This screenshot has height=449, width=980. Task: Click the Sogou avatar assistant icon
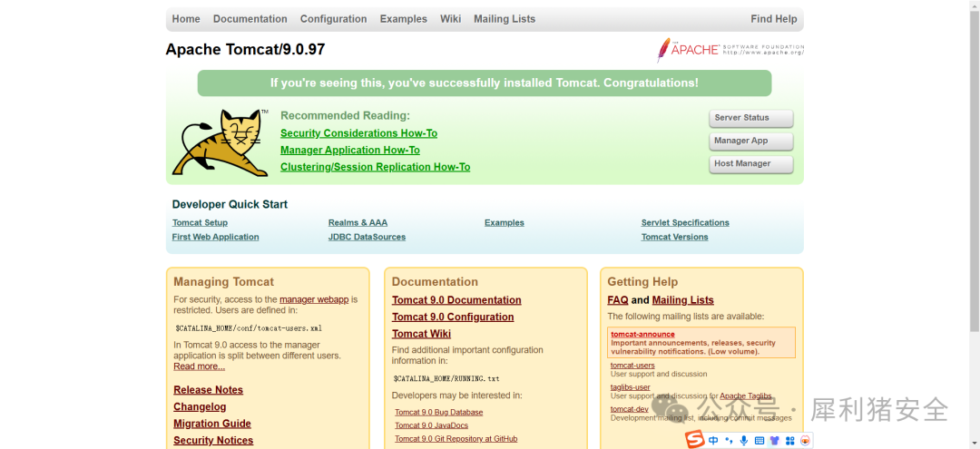[805, 440]
